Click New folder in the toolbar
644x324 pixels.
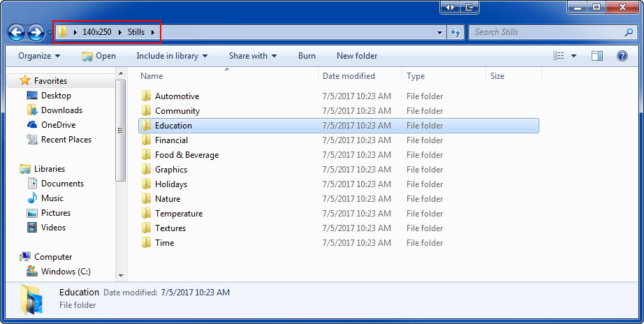[357, 56]
